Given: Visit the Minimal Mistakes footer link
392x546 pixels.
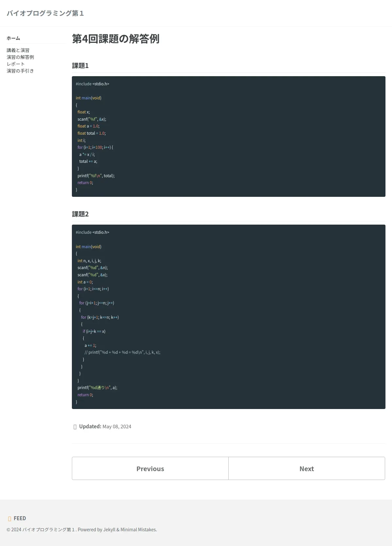Looking at the screenshot, I should tap(138, 530).
